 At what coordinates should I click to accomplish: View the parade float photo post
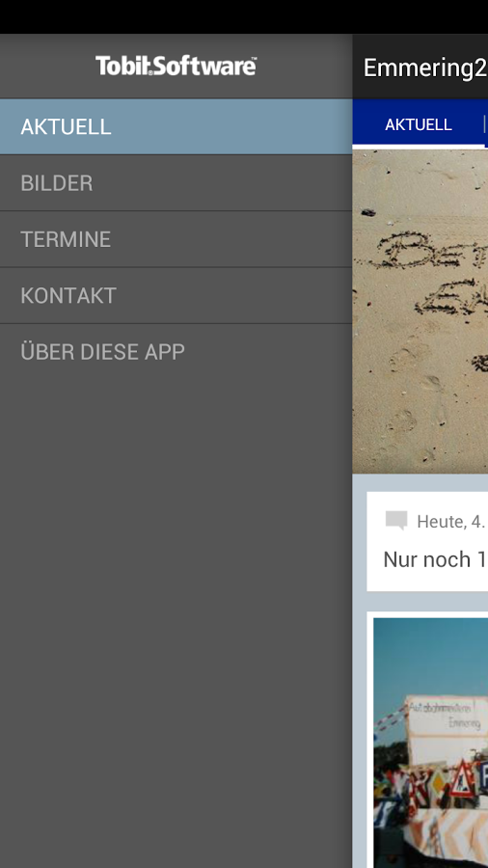(x=430, y=742)
